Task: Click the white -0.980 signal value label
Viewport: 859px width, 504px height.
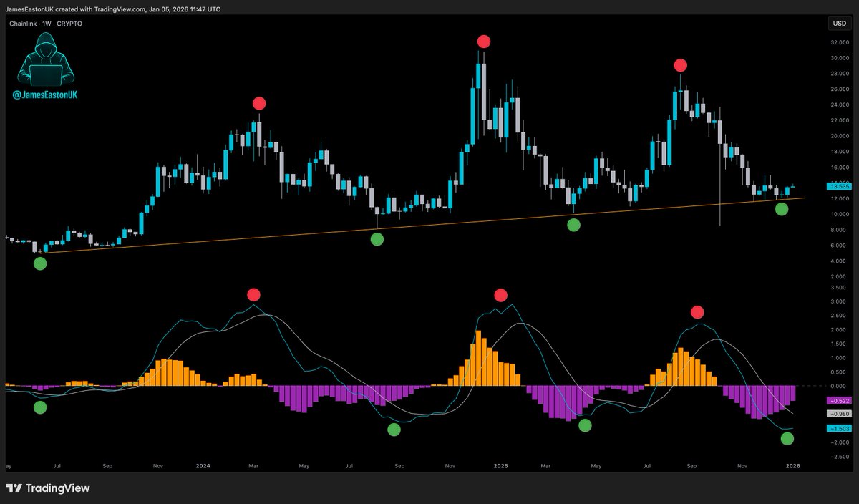Action: (x=838, y=414)
